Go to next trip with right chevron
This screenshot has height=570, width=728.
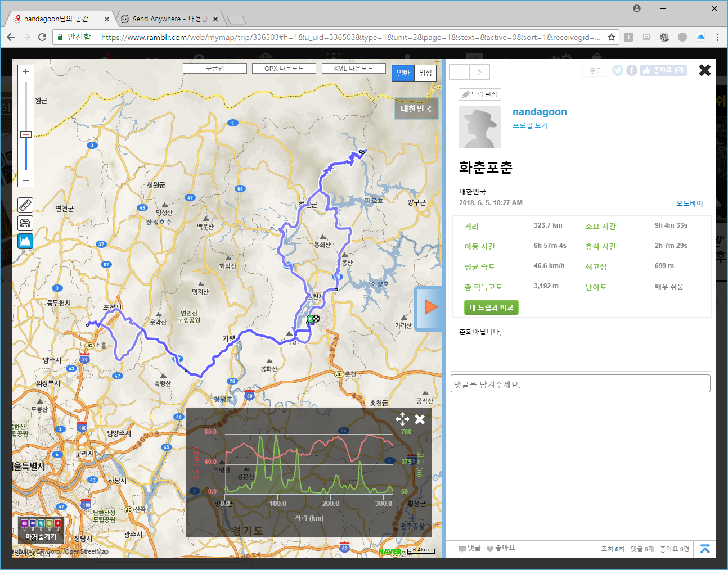point(479,72)
